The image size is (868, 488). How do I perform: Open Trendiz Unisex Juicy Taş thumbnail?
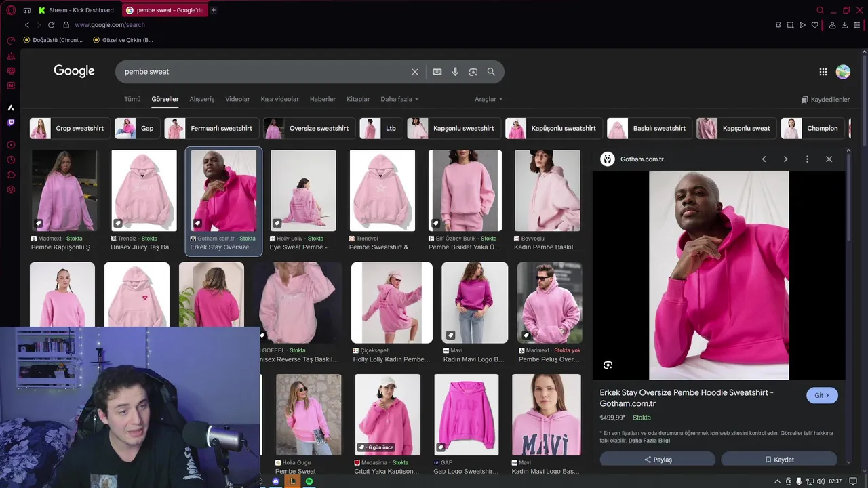[144, 190]
